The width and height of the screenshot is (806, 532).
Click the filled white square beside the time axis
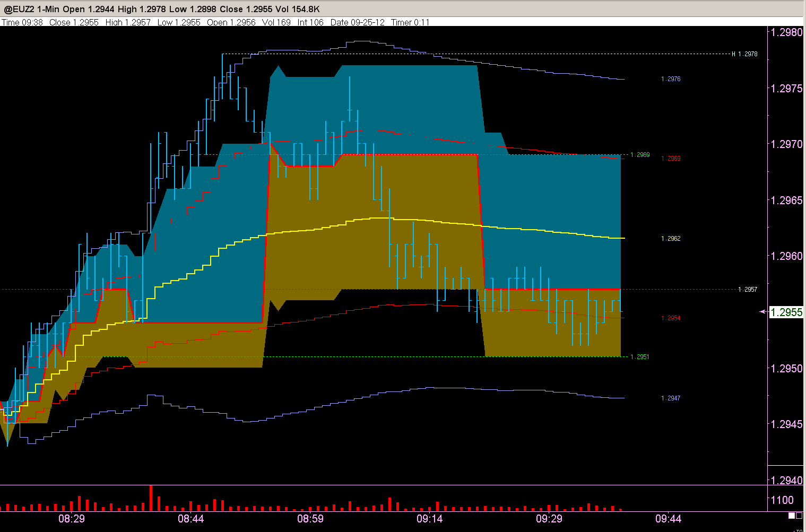[x=792, y=516]
